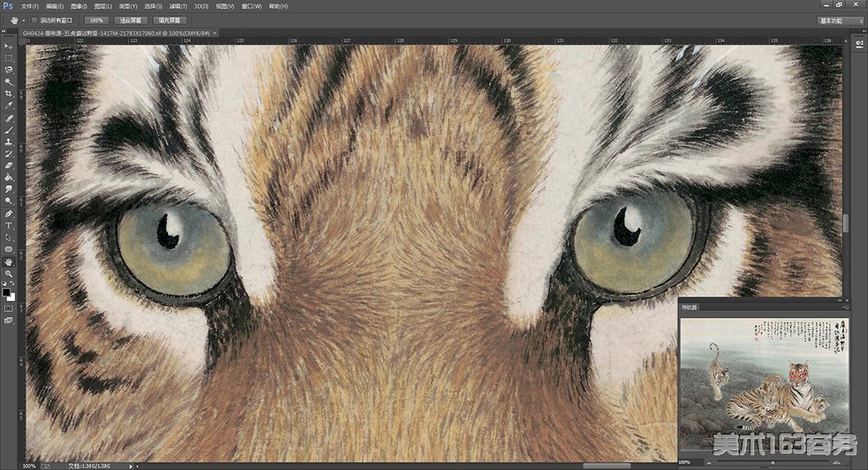The width and height of the screenshot is (868, 470).
Task: Reset default foreground and background colors
Action: (x=4, y=283)
